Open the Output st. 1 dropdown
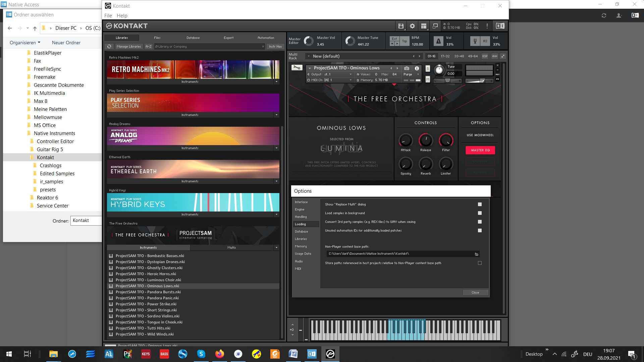 330,74
